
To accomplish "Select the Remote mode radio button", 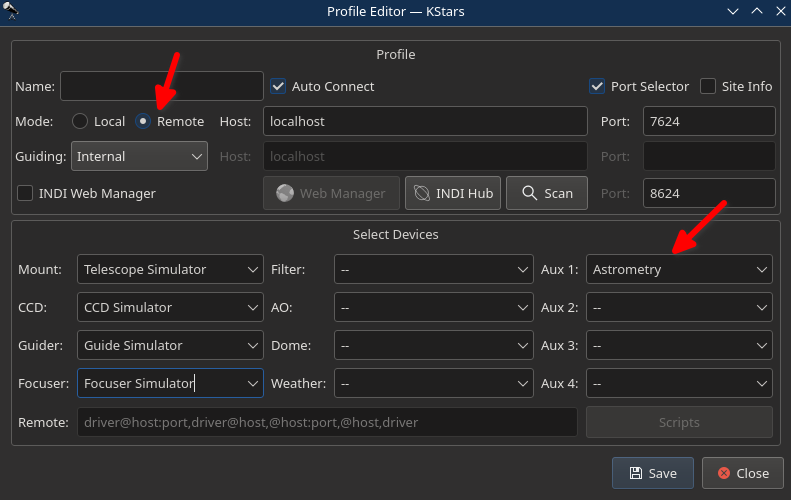I will [x=143, y=121].
